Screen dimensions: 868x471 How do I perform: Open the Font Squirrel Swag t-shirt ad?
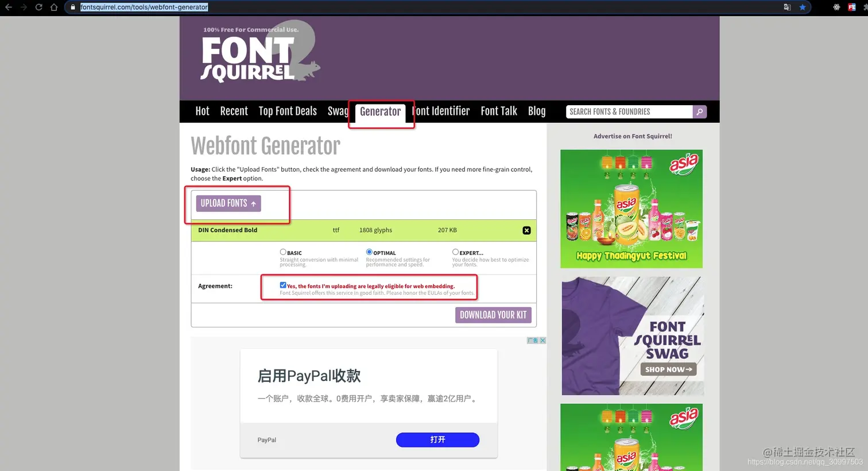(633, 336)
